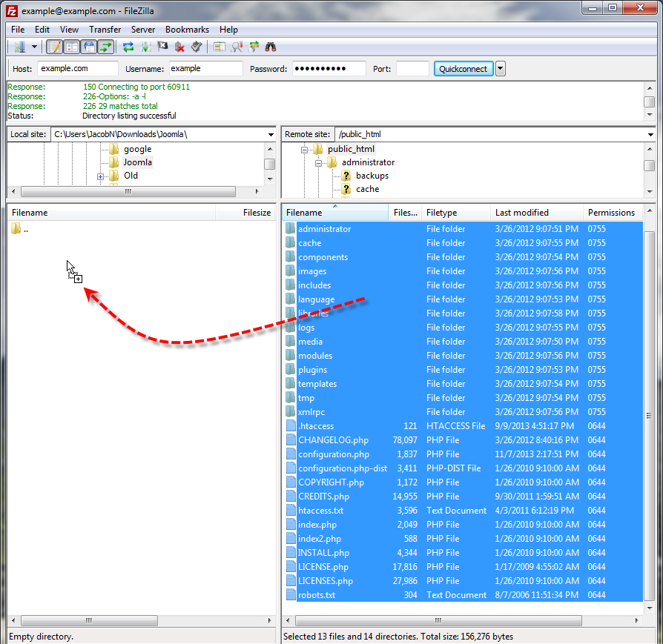Toggle local directory tree display
The image size is (663, 644).
tap(71, 47)
